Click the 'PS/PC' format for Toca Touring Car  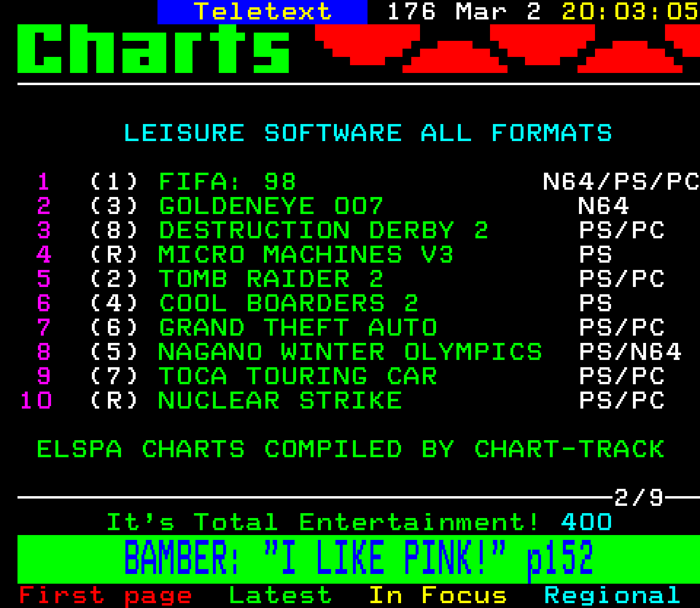pyautogui.click(x=622, y=376)
